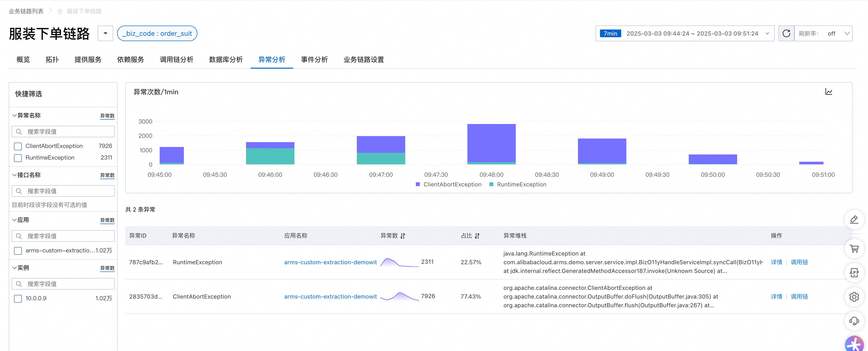The image size is (868, 351).
Task: Click the API floating icon
Action: click(854, 272)
